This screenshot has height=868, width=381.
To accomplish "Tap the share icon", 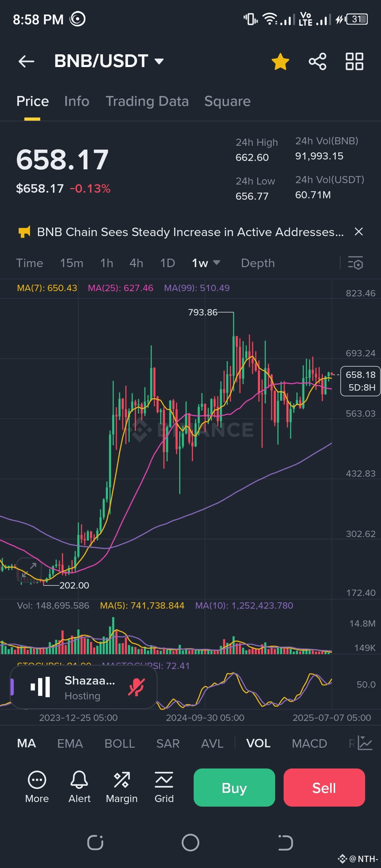I will (317, 61).
